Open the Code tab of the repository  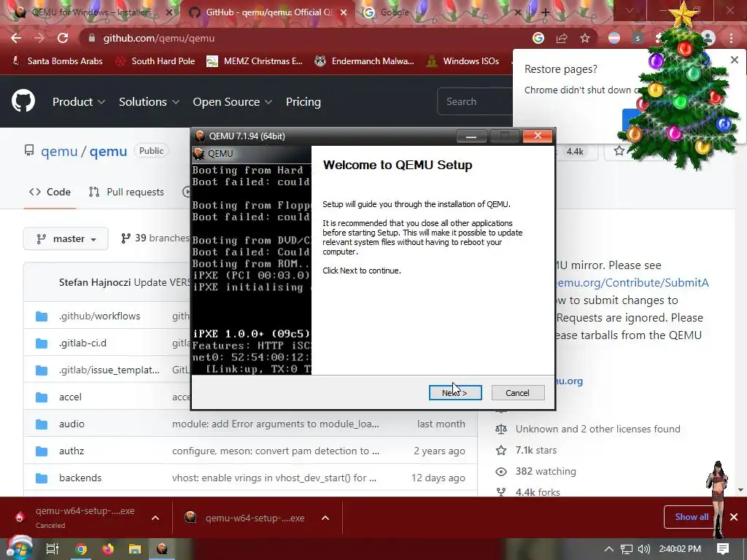(x=50, y=192)
